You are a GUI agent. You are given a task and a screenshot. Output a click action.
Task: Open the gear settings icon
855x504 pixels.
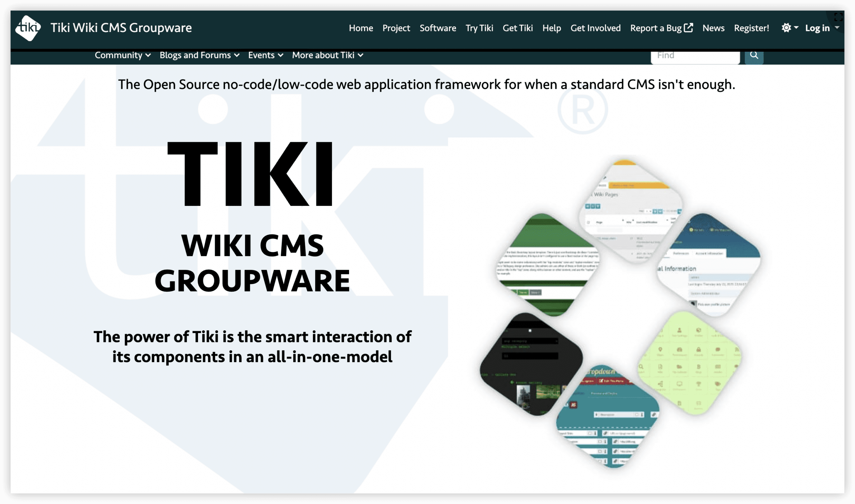(x=786, y=28)
